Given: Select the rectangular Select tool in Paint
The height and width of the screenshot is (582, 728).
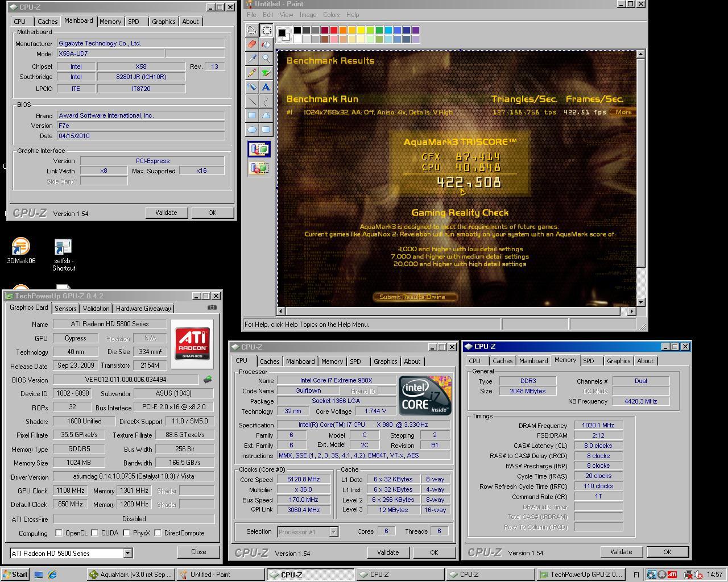Looking at the screenshot, I should click(266, 30).
